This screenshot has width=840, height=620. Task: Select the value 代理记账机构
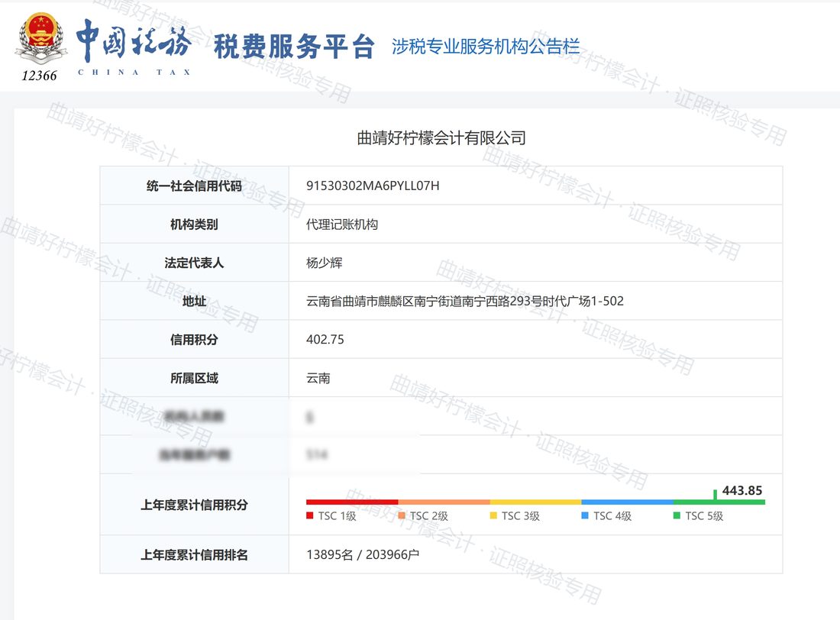tap(342, 224)
